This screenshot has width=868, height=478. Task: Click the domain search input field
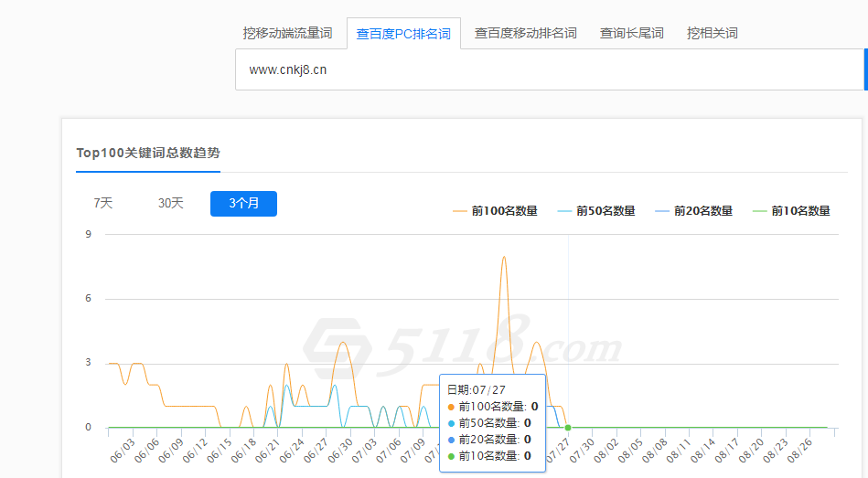pyautogui.click(x=549, y=69)
